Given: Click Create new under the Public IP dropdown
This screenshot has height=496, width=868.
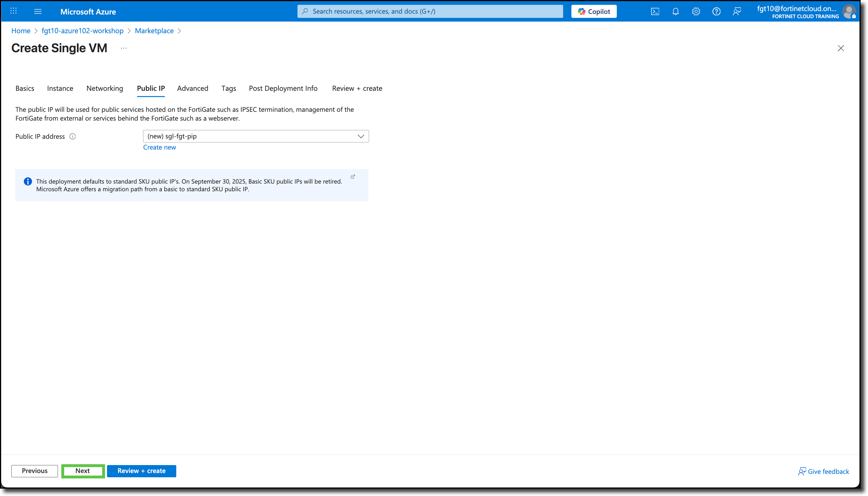Looking at the screenshot, I should (160, 147).
